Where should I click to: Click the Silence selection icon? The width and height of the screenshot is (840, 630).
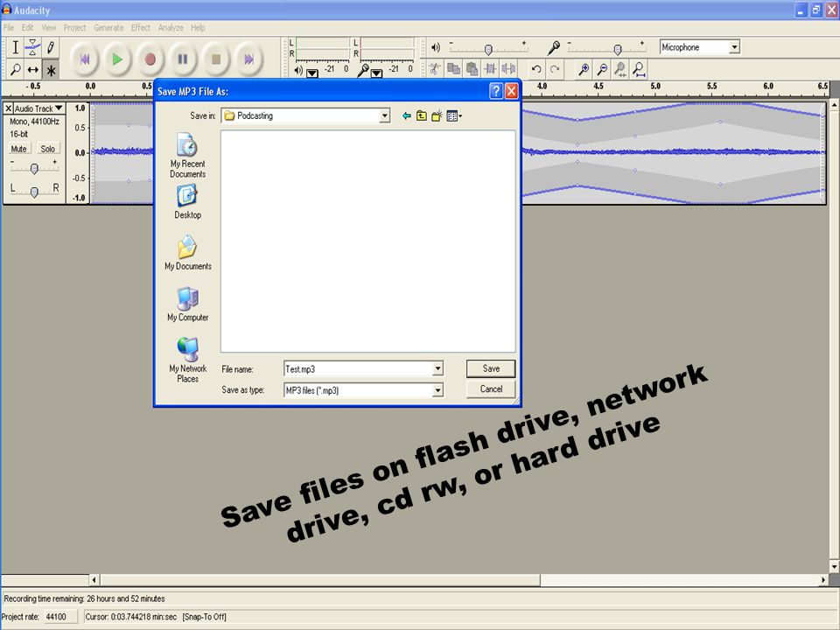[x=509, y=68]
